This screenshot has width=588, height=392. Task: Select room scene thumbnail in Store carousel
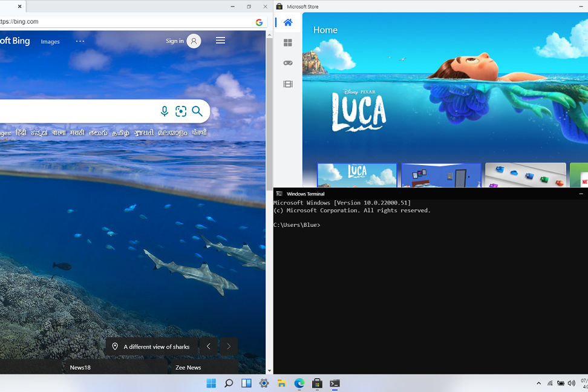[442, 175]
